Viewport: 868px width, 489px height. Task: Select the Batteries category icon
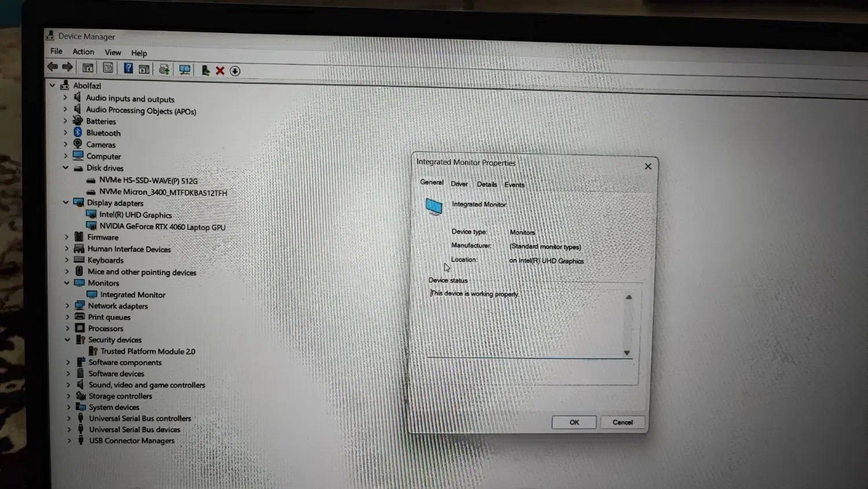(78, 120)
